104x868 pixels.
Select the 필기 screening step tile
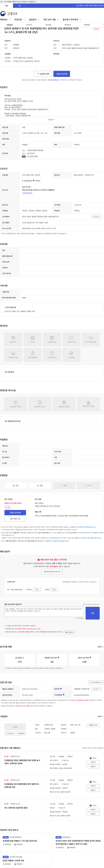(64, 486)
